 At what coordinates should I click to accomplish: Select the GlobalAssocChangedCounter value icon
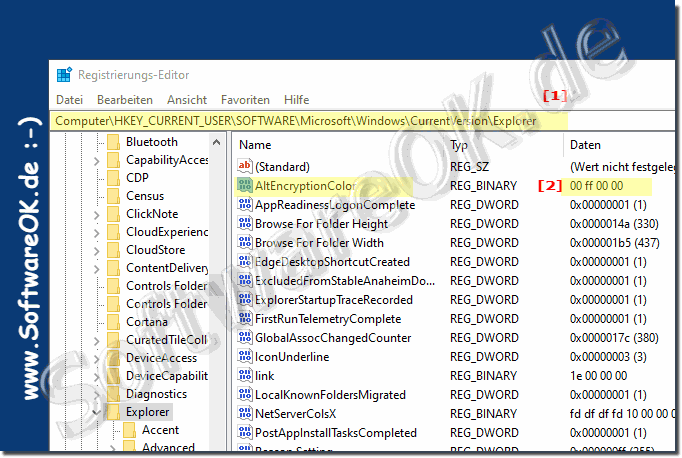pyautogui.click(x=245, y=338)
